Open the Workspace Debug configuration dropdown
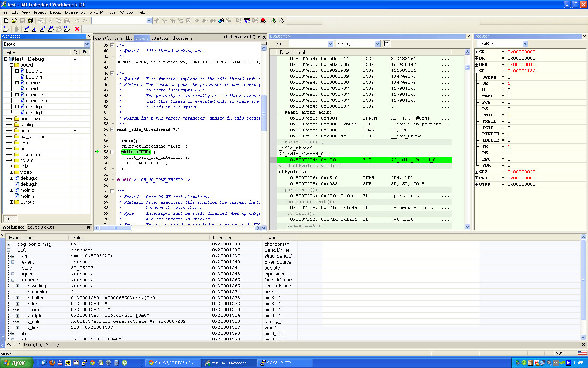588x368 pixels. (x=87, y=44)
